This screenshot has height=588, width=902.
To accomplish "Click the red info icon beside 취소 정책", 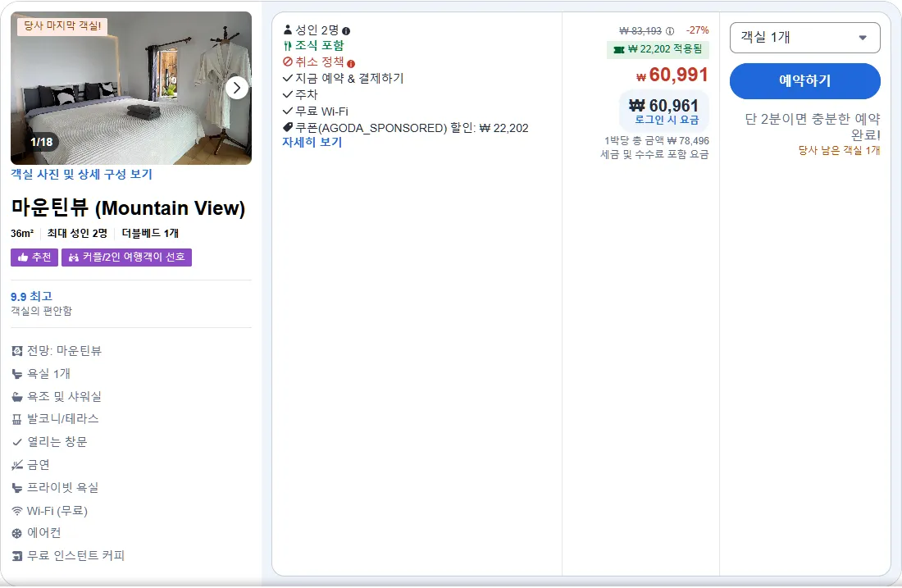I will point(351,64).
